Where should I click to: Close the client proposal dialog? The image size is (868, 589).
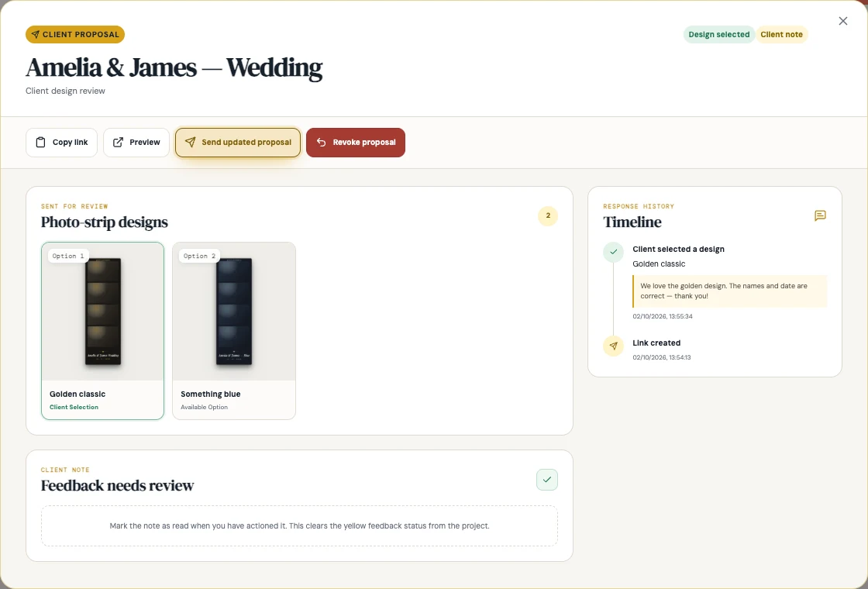click(842, 21)
